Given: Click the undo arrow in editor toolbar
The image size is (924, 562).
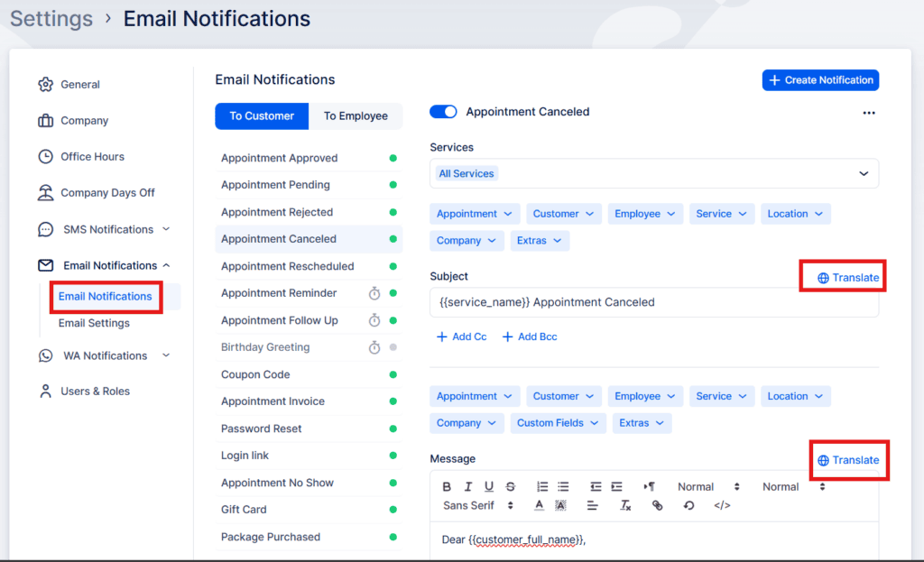Looking at the screenshot, I should point(688,505).
